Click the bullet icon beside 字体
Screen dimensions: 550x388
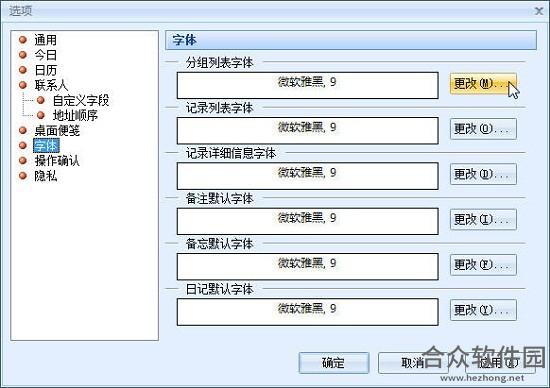coord(23,145)
